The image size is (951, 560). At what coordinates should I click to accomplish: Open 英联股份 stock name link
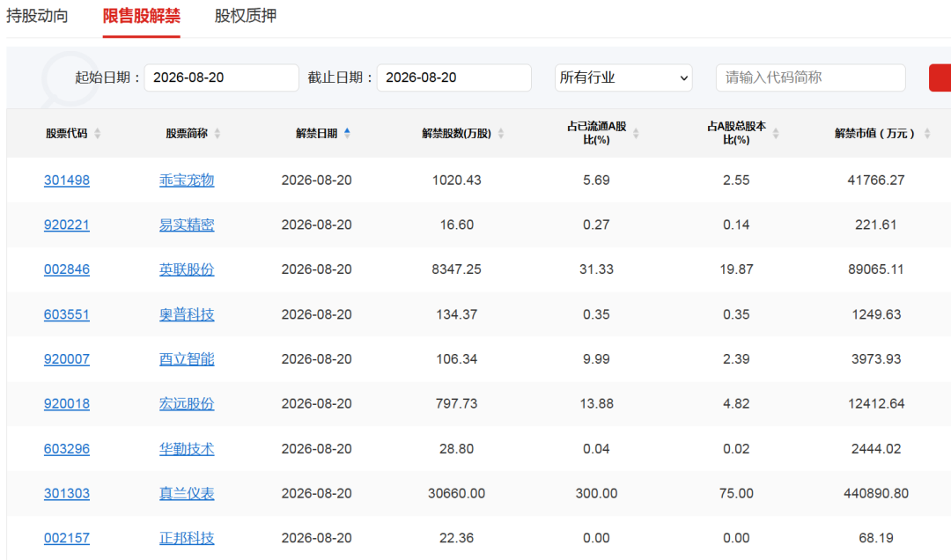coord(187,269)
